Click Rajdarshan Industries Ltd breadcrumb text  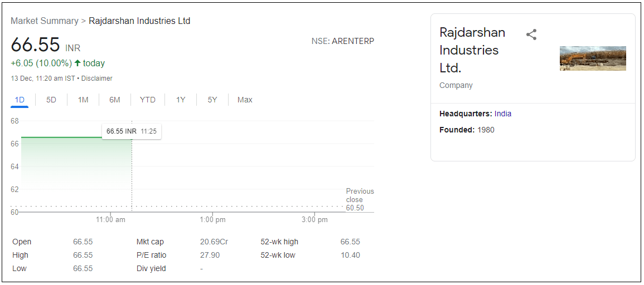(139, 21)
